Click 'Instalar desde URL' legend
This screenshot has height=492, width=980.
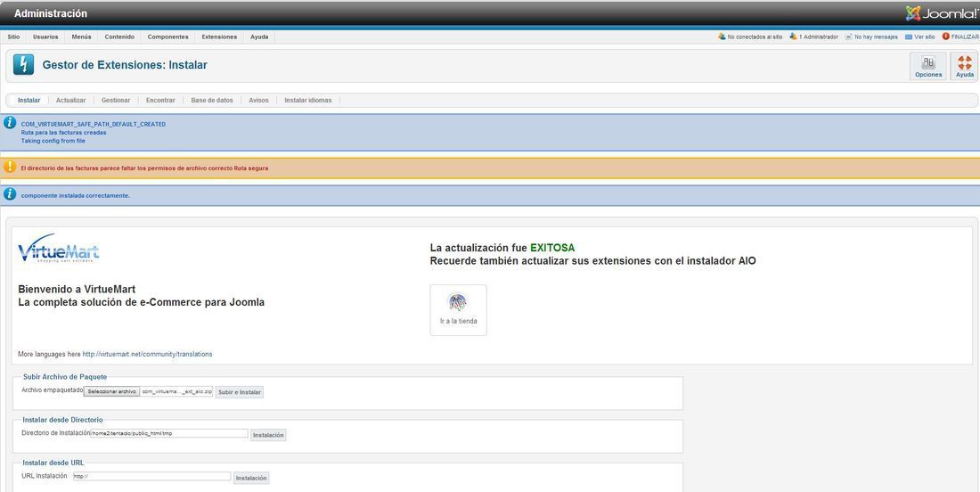pyautogui.click(x=53, y=463)
